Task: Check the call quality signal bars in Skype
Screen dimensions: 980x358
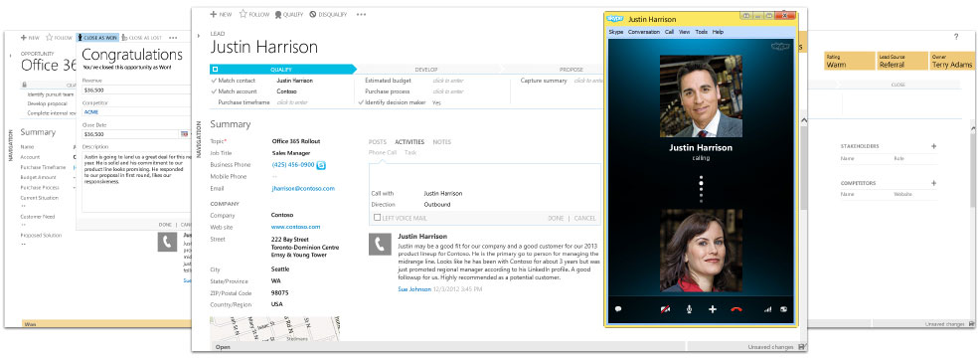Action: 767,309
